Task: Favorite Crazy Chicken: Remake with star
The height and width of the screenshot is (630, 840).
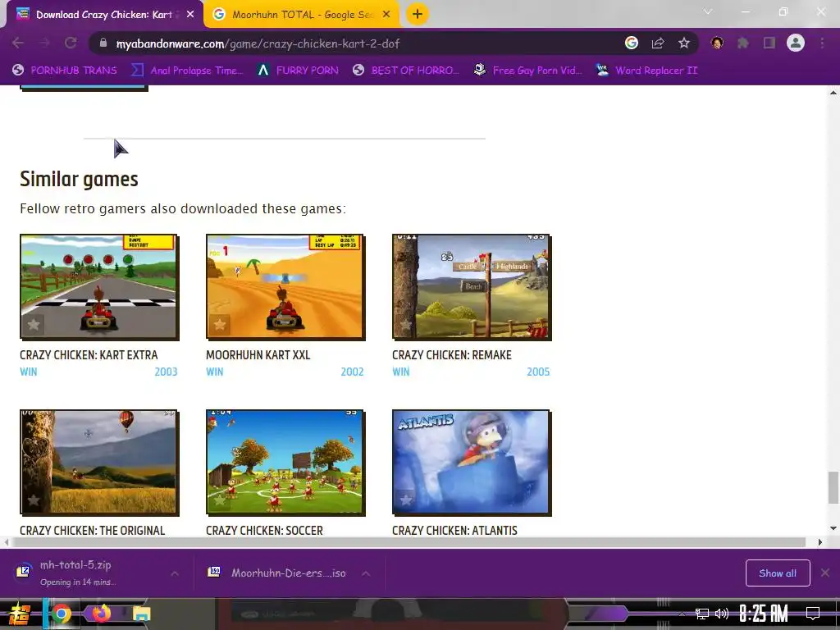Action: pos(405,325)
